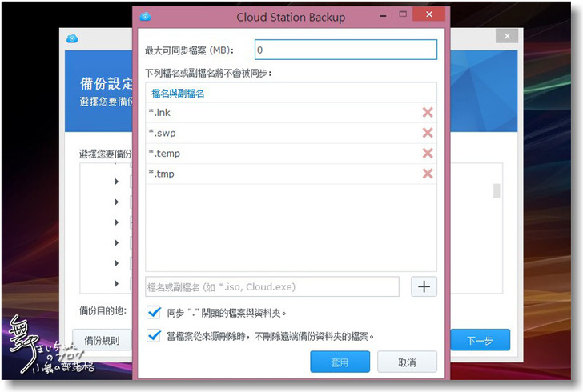The width and height of the screenshot is (583, 392).
Task: Focus the max sync file size field
Action: coord(346,50)
